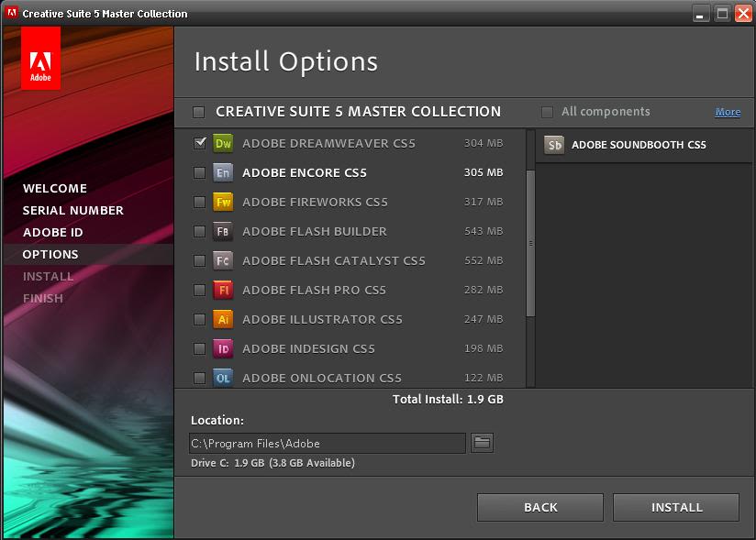This screenshot has height=540, width=756.
Task: Click the OnLocation OL icon
Action: (x=223, y=378)
